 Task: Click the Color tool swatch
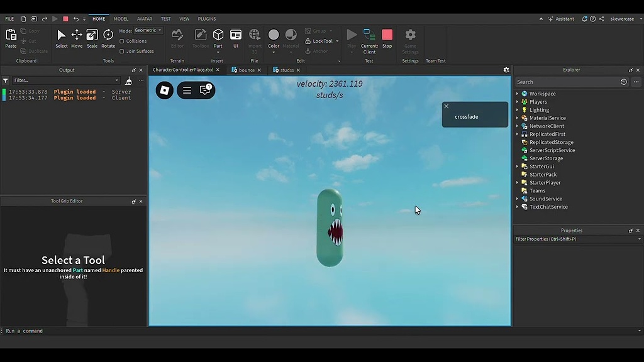(x=273, y=36)
